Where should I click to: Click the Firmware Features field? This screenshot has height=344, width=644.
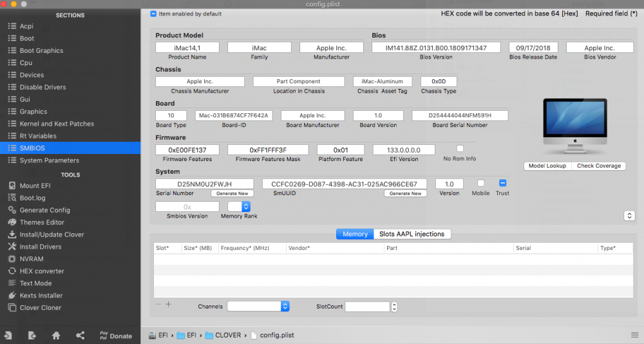187,150
